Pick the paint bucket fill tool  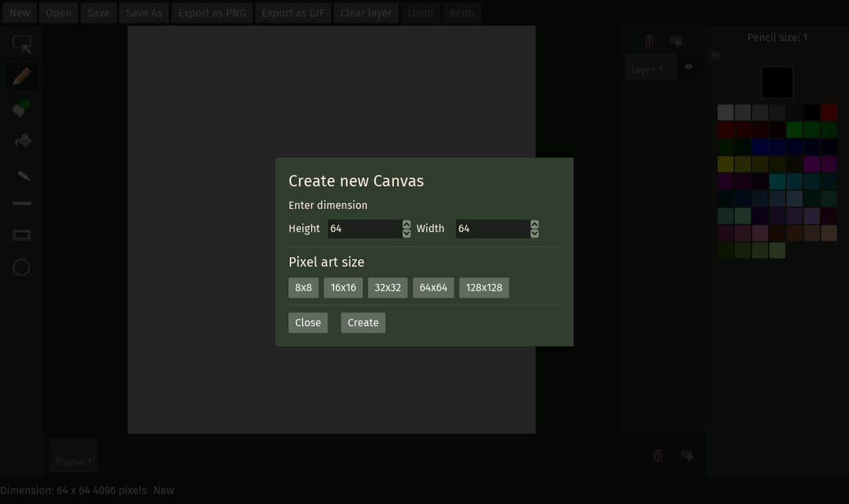point(22,141)
